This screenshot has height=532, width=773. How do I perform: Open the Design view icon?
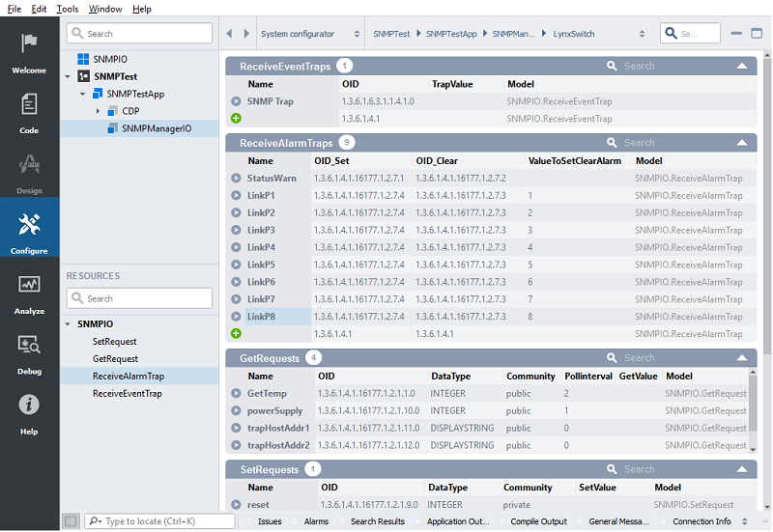point(29,165)
